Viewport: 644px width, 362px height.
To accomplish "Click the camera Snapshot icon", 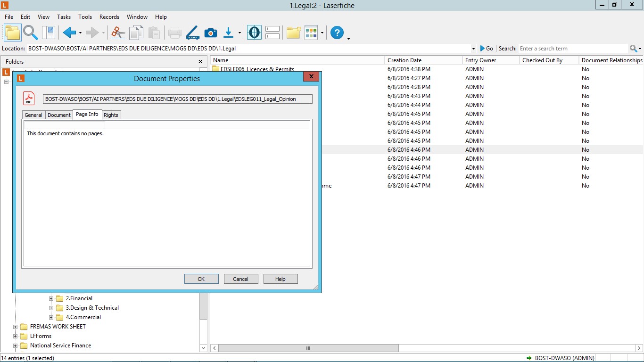I will 210,33.
